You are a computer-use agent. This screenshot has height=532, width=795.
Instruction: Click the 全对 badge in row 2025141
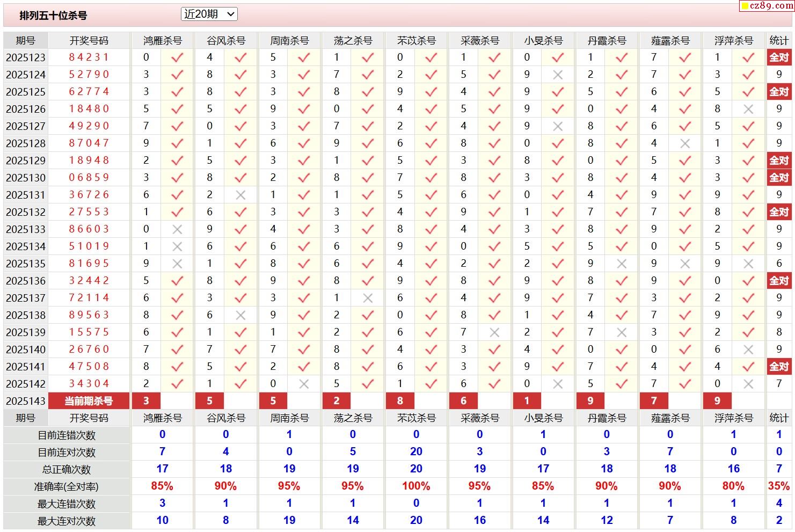(779, 367)
